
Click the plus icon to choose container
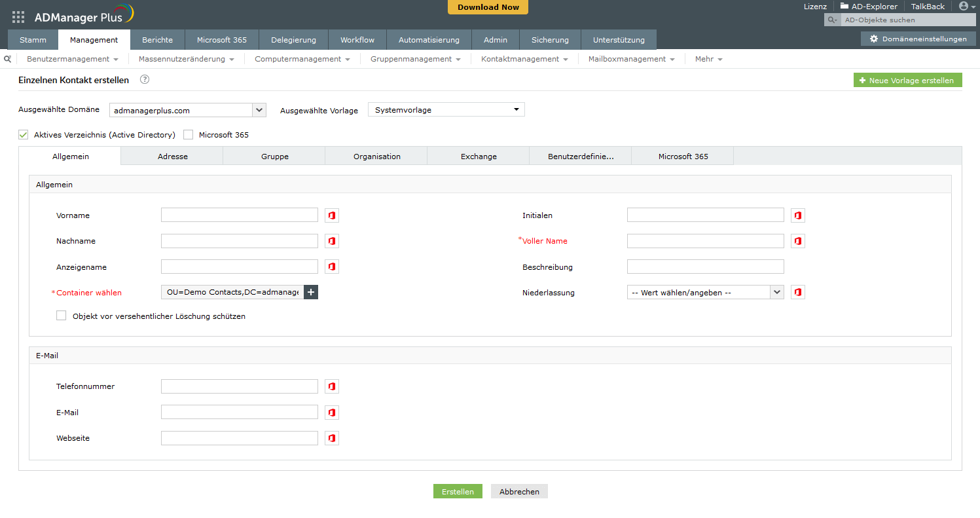pos(311,292)
